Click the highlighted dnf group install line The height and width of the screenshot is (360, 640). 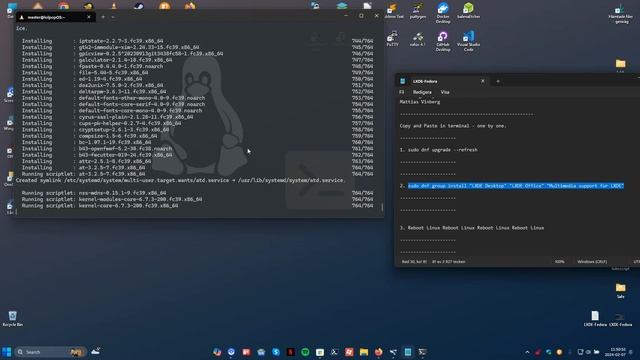[x=516, y=186]
